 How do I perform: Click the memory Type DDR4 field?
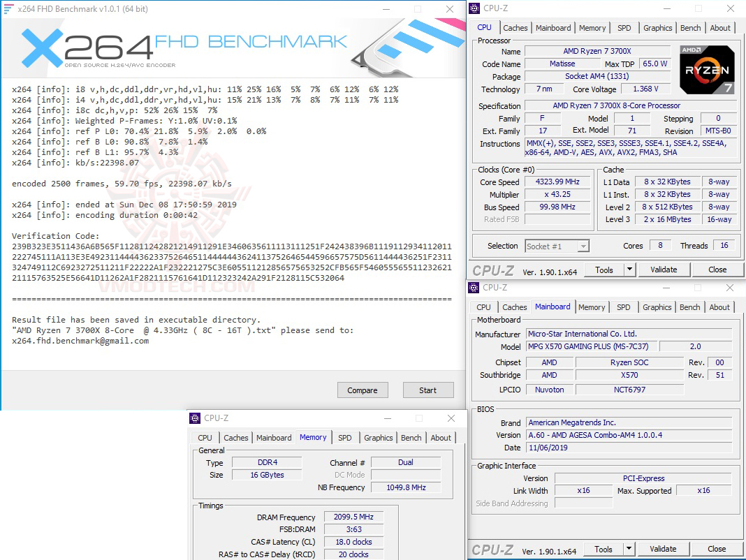tap(267, 462)
